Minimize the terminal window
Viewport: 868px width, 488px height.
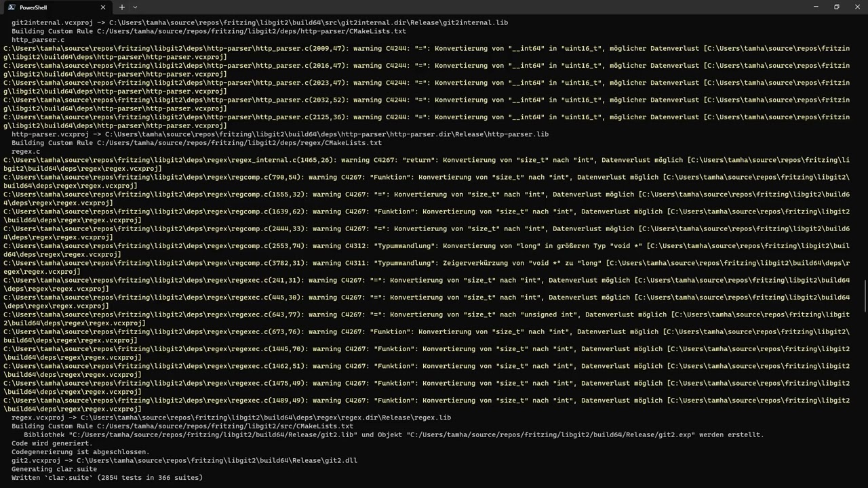click(816, 7)
